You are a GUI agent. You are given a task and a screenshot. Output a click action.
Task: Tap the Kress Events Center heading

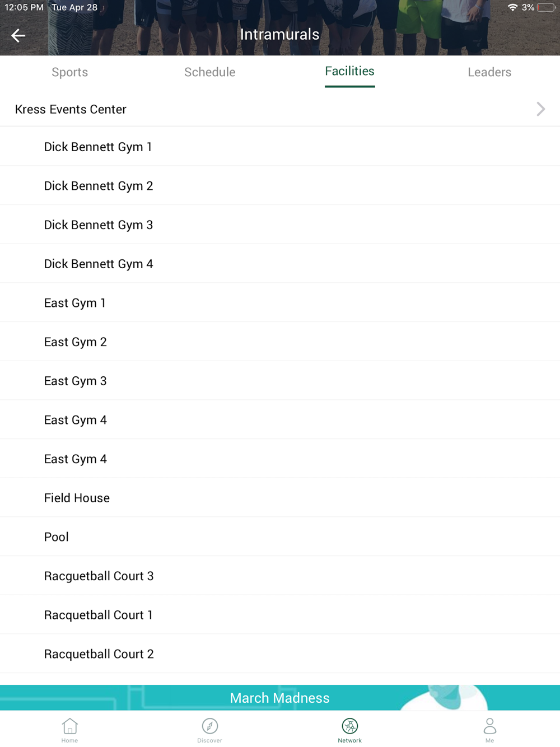tap(71, 109)
